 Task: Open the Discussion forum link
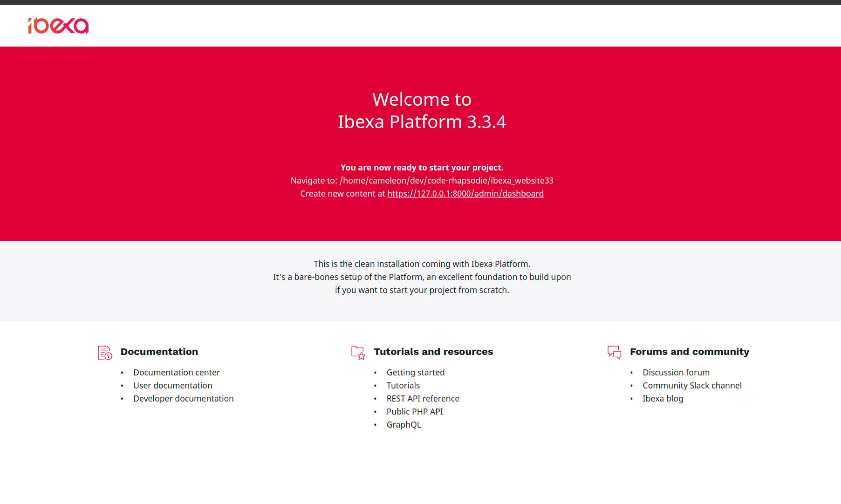click(676, 373)
